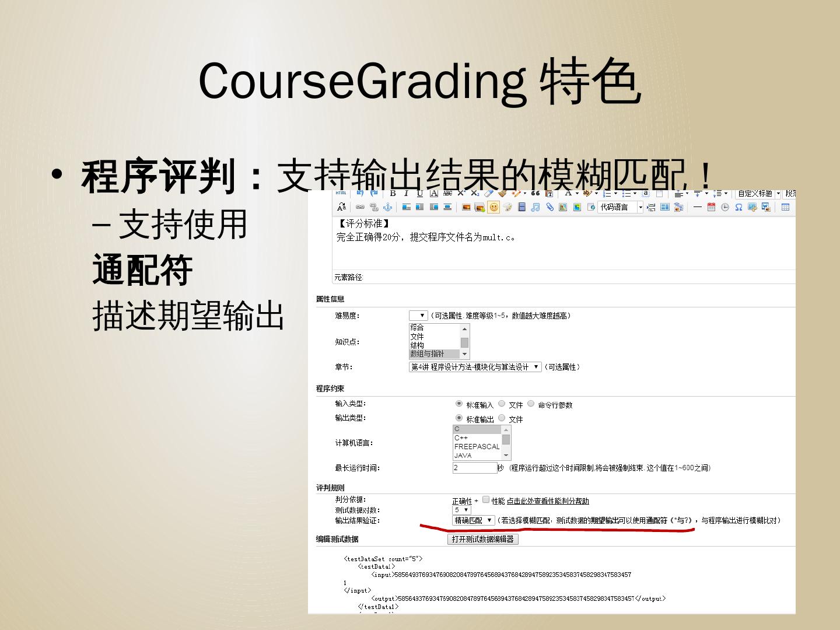The height and width of the screenshot is (630, 840).
Task: Focus the 最长运行时间 seconds input field
Action: tap(475, 468)
